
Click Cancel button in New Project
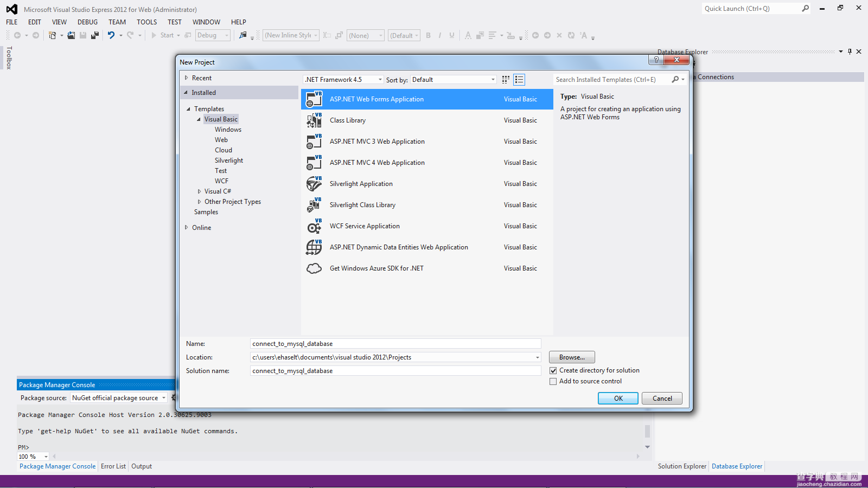point(662,399)
